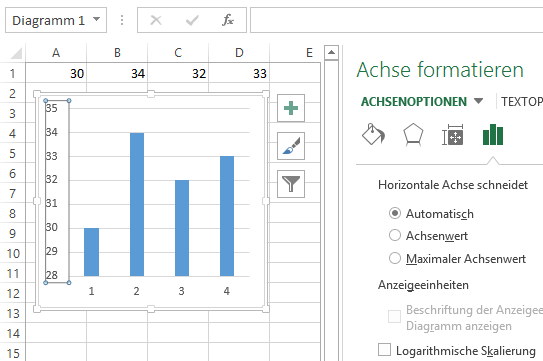Select the Effects pentagon icon

tap(413, 134)
